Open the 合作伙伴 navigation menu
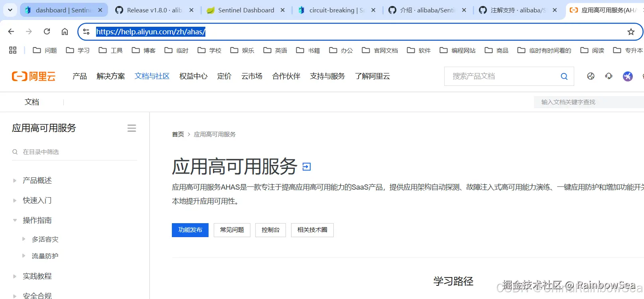This screenshot has width=644, height=299. (286, 76)
